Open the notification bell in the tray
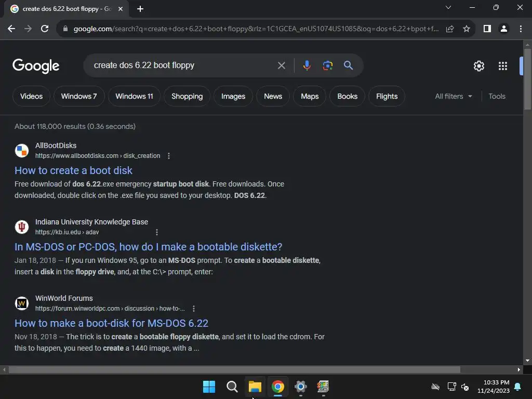 click(518, 387)
